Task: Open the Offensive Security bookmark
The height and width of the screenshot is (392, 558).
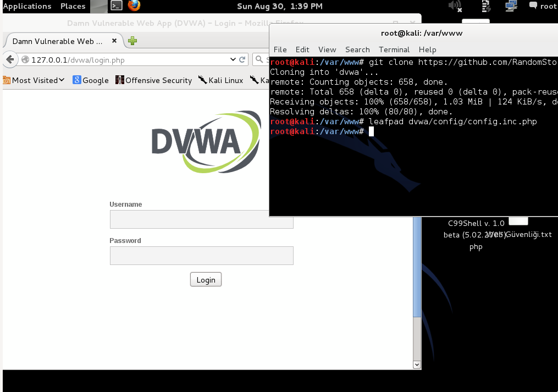Action: click(x=154, y=80)
